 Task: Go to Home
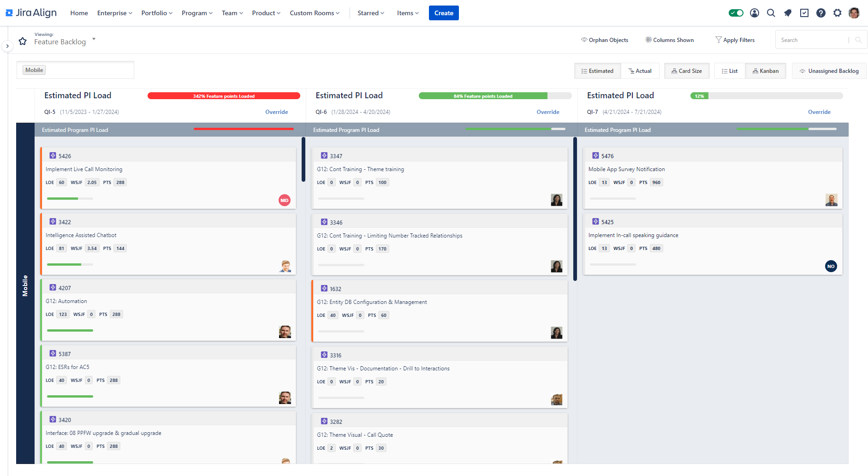pos(79,13)
